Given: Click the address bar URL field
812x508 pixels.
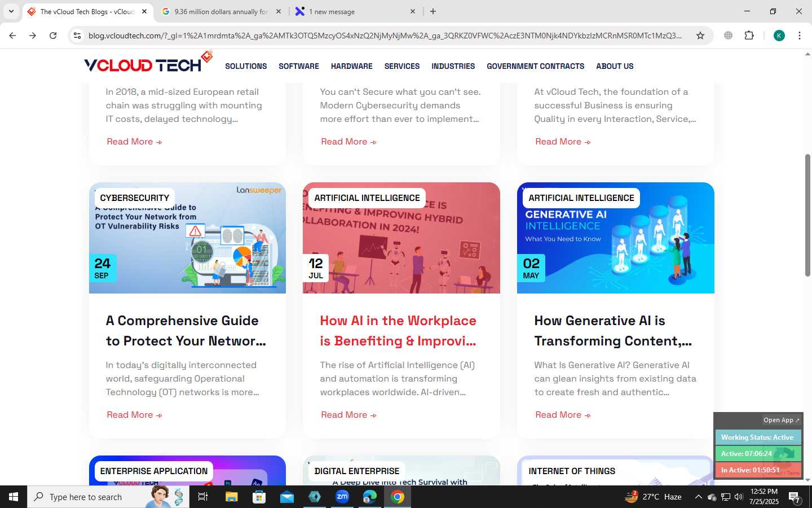Looking at the screenshot, I should click(385, 36).
